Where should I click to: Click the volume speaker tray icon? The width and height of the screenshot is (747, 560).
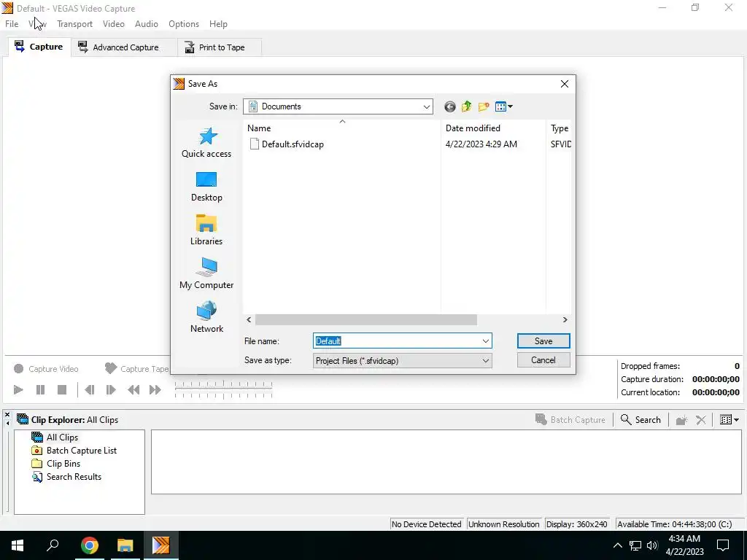click(x=652, y=545)
